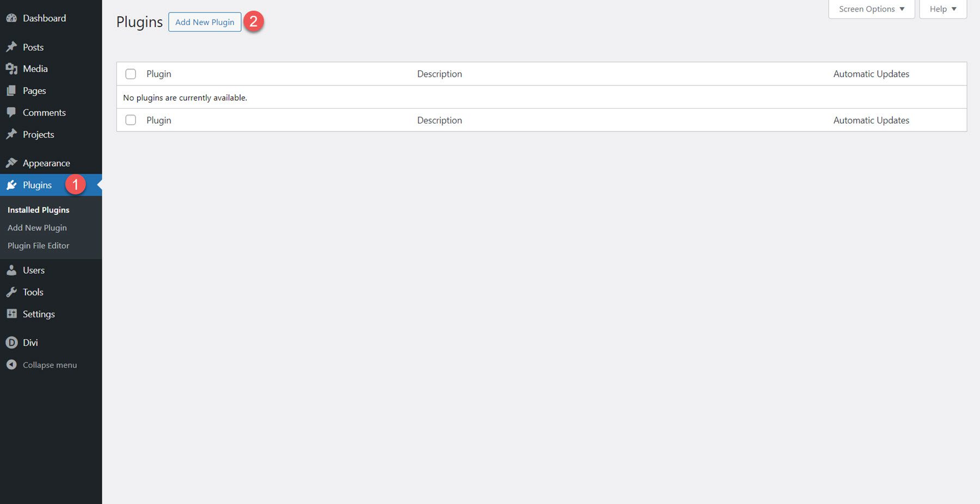Open Users via the person icon

[11, 270]
